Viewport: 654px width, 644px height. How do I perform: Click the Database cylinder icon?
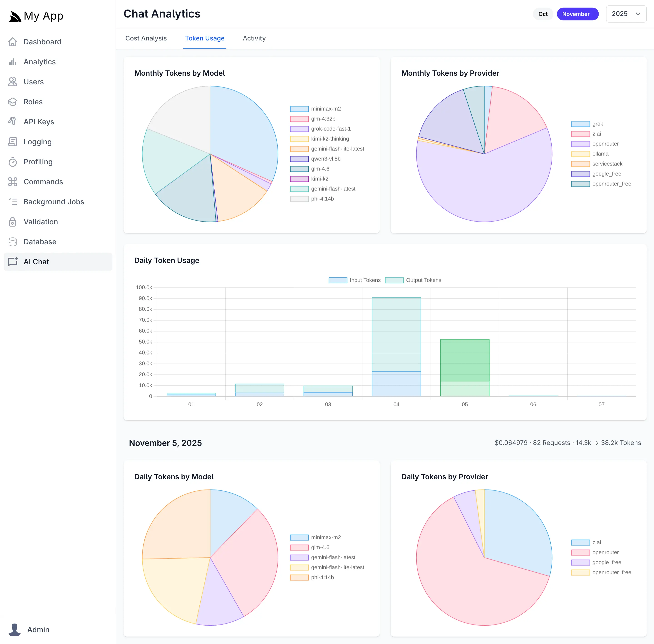pyautogui.click(x=12, y=242)
